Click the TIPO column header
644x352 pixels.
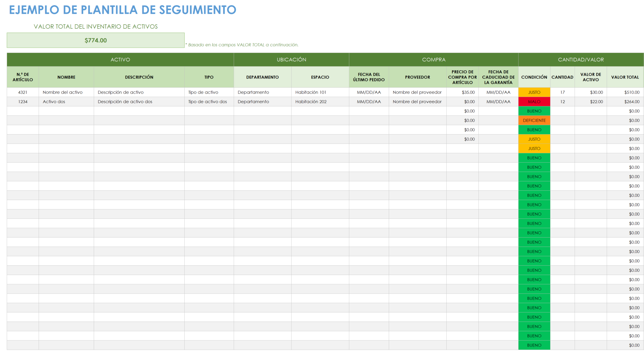coord(209,77)
